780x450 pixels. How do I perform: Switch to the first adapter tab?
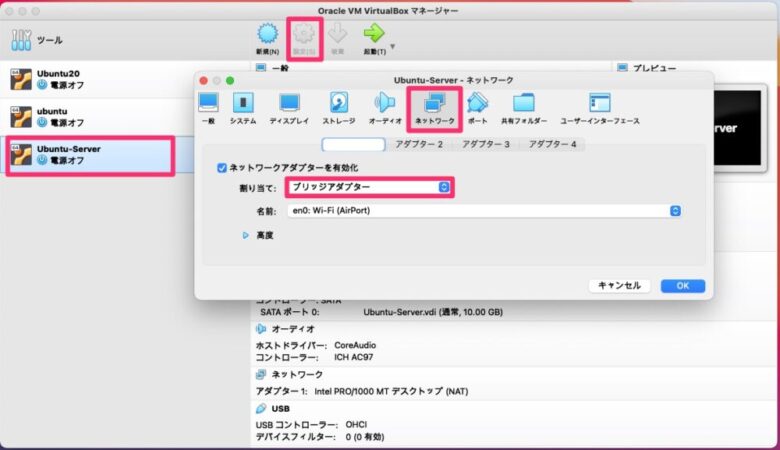pos(353,145)
